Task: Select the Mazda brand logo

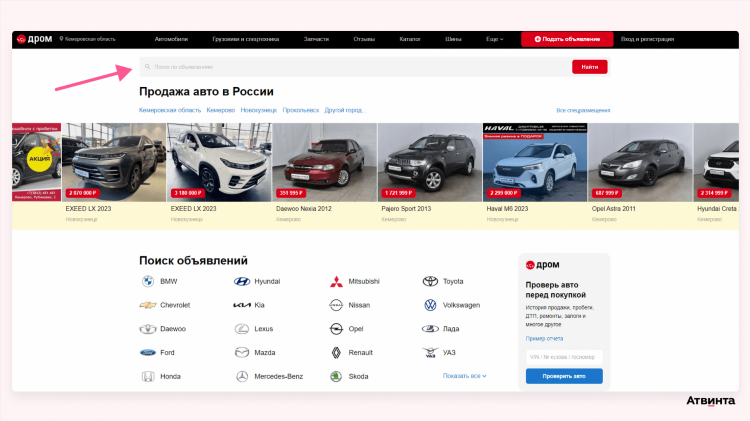Action: tap(242, 353)
